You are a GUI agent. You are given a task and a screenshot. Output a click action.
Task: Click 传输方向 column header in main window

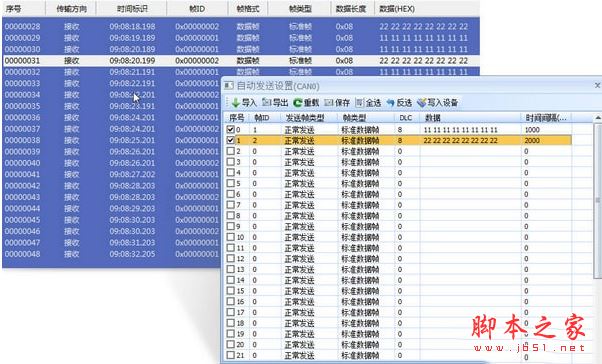[x=71, y=8]
